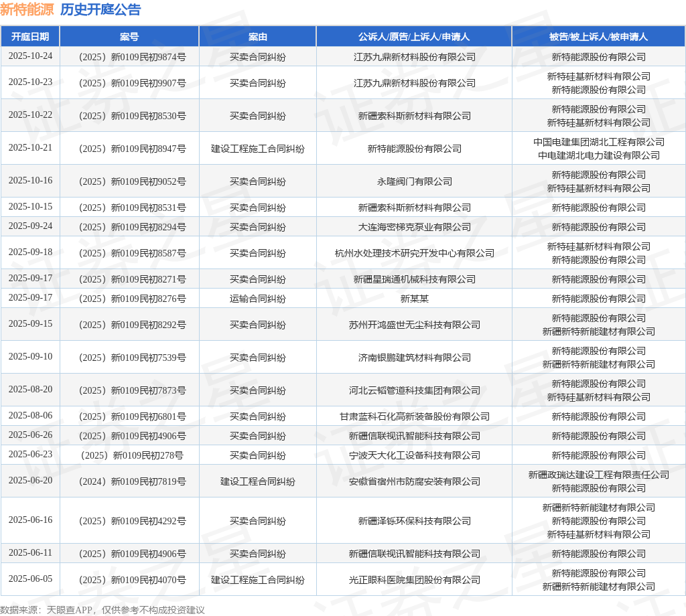686x616 pixels.
Task: Select date cell 2025-09-24
Action: (30, 226)
